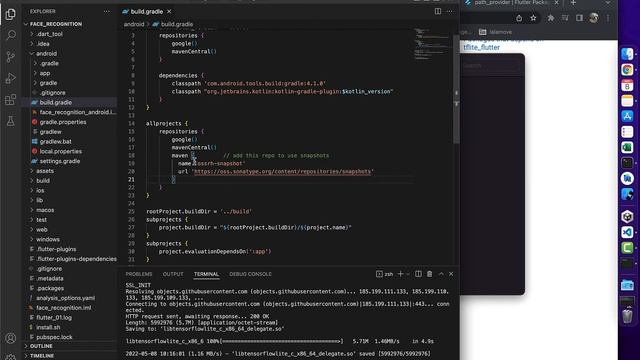Open browser share icon
Viewport: 640px width, 360px height.
[519, 18]
